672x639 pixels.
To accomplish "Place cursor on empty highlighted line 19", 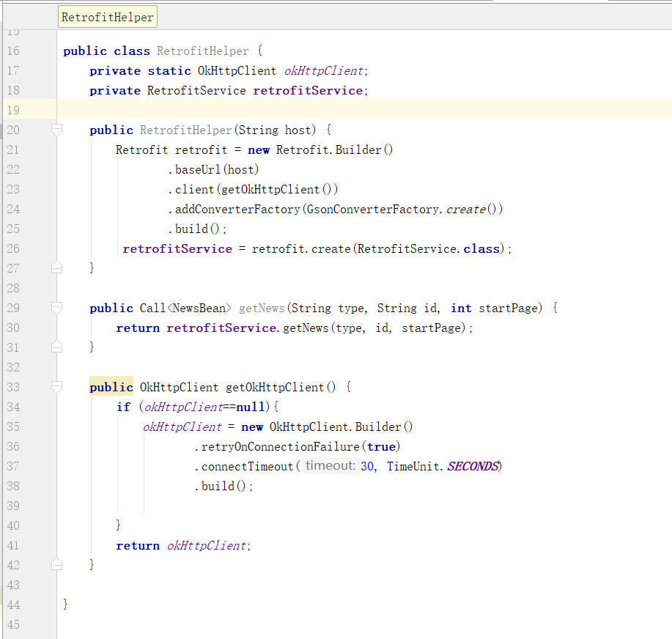I will pos(364,110).
